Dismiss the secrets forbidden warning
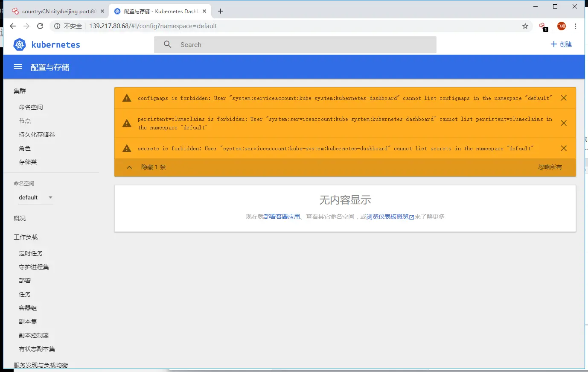 [564, 148]
